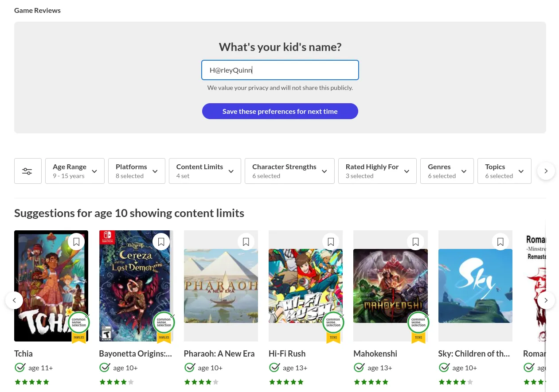Image resolution: width=559 pixels, height=392 pixels.
Task: Click Common Sense Selection badge on Mahokenshi
Action: pos(418,327)
